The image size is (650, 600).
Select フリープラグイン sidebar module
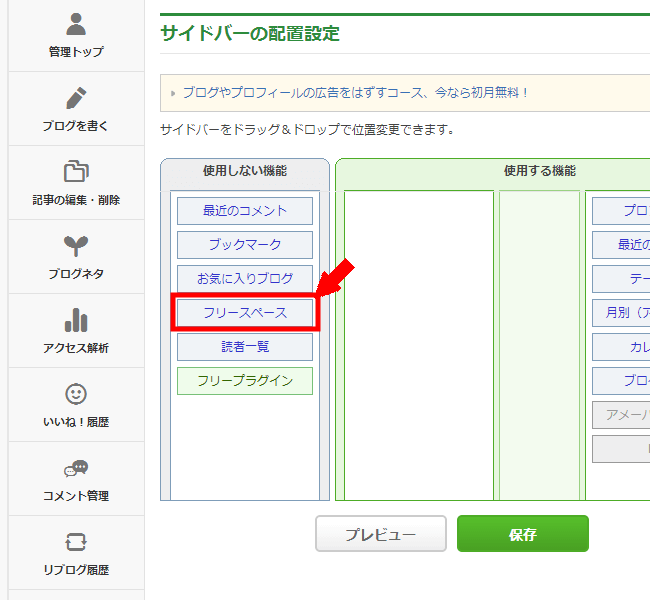(x=245, y=381)
